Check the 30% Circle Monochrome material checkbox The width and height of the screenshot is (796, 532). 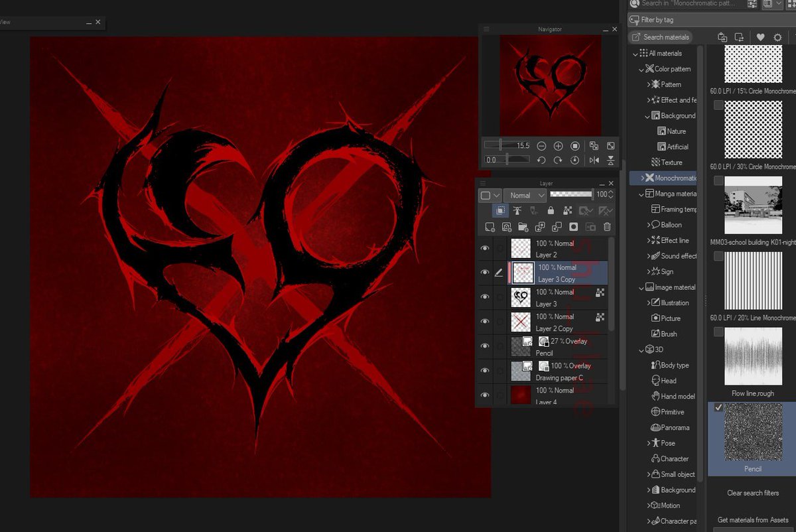coord(718,105)
